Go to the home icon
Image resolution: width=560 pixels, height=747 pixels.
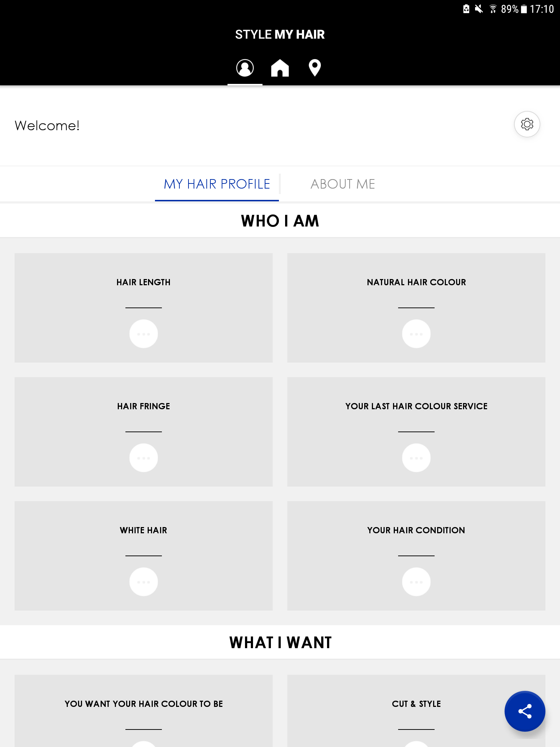[280, 68]
